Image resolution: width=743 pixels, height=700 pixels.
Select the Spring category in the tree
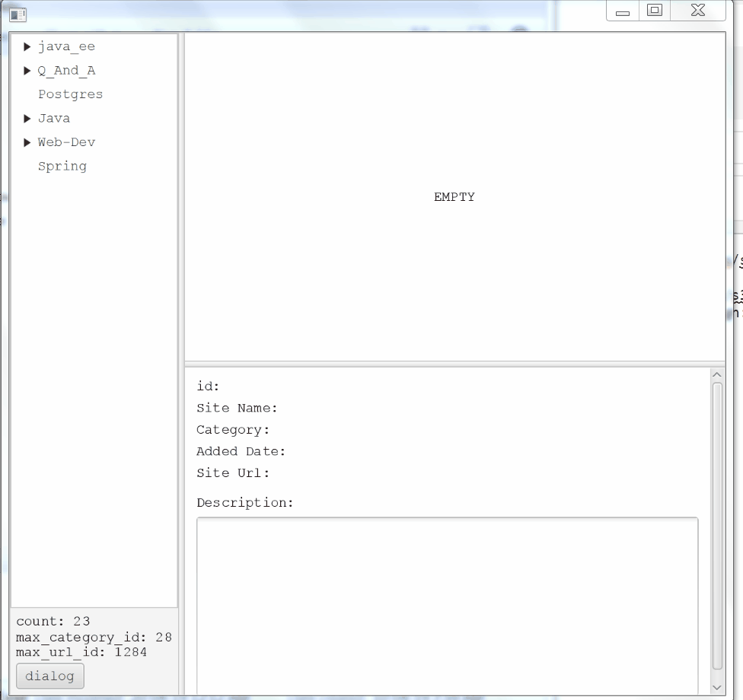[62, 166]
